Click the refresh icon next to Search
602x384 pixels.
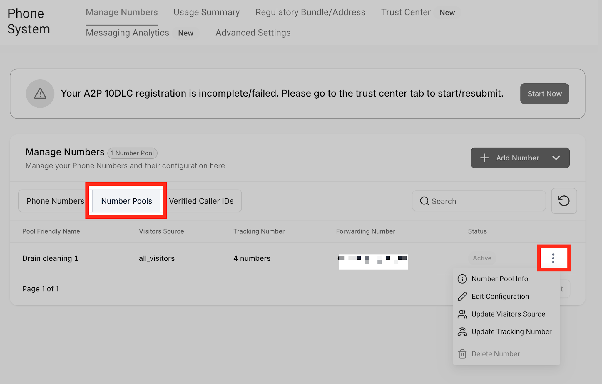564,201
